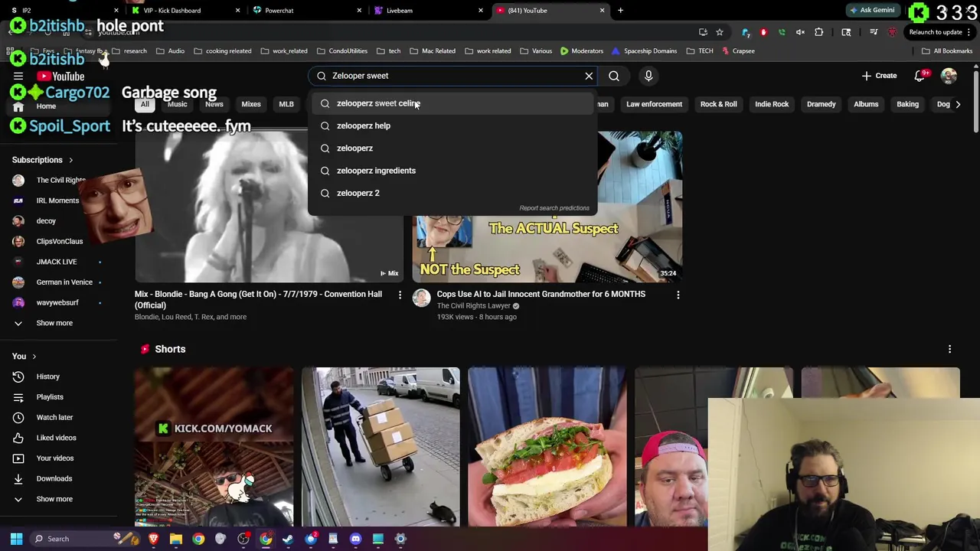Filter by Rock & Roll chip

pos(718,104)
